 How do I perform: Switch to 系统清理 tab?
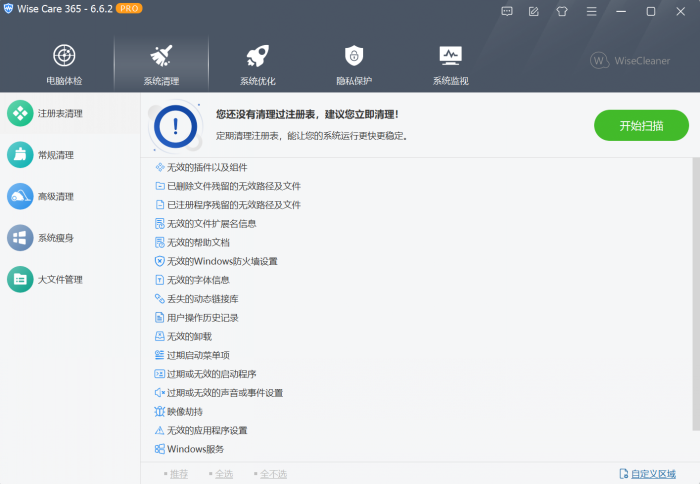click(161, 64)
